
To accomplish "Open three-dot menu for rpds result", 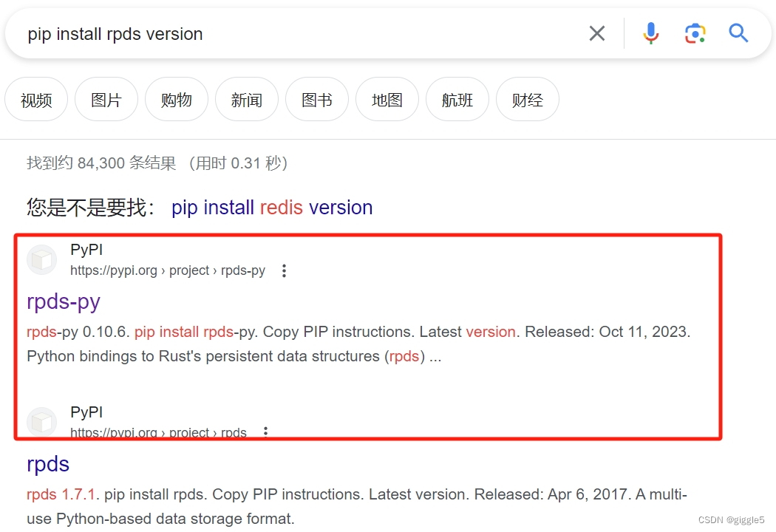I will click(x=265, y=432).
